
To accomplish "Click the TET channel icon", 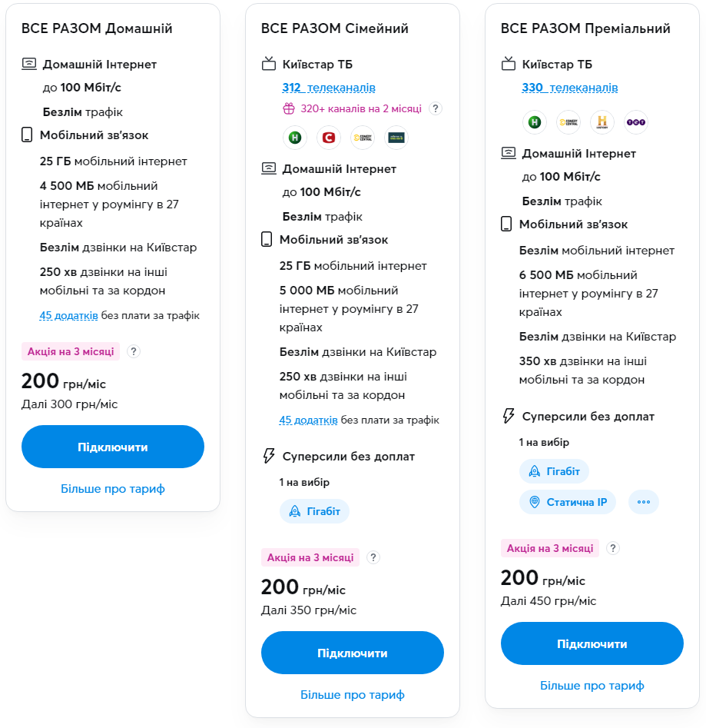I will pyautogui.click(x=635, y=122).
